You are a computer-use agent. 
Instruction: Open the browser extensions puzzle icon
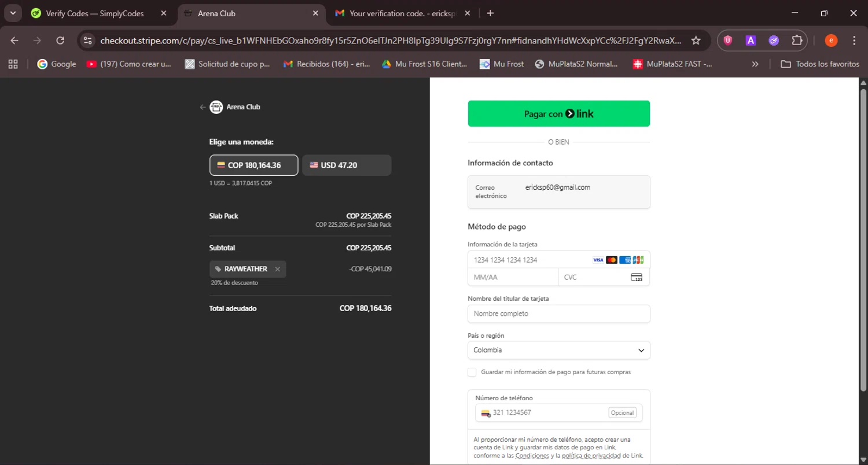797,40
